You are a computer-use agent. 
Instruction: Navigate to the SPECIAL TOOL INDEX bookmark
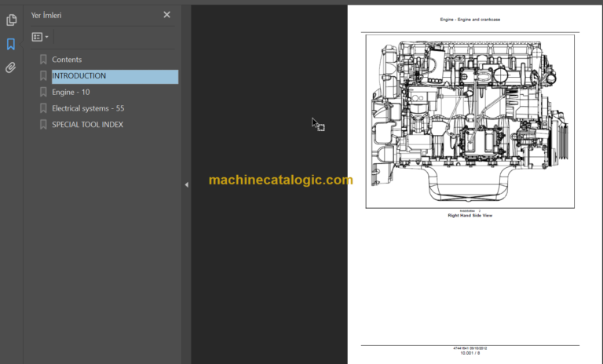[x=88, y=125]
